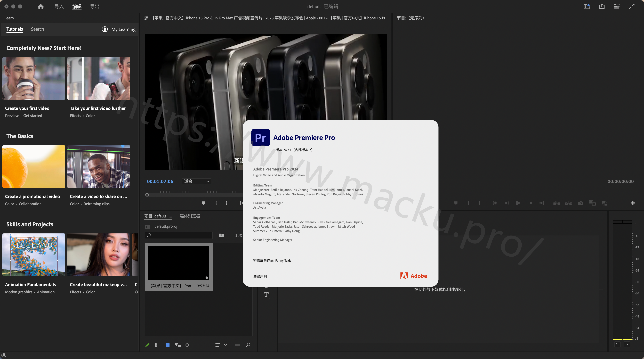Screen dimensions: 644x359
Task: Select the Tutorials tab
Action: pos(14,29)
